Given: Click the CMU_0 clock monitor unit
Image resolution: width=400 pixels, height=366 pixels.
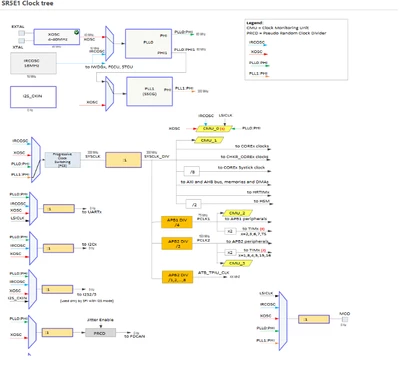Looking at the screenshot, I should 214,129.
